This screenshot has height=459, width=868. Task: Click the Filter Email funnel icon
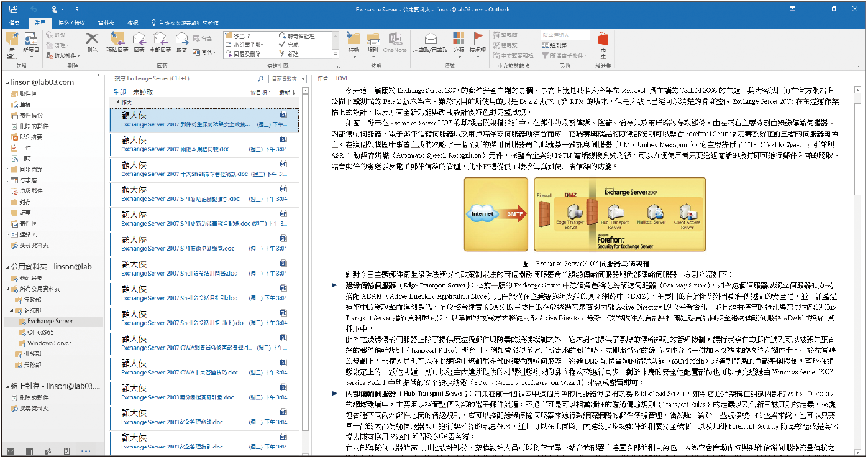click(546, 55)
